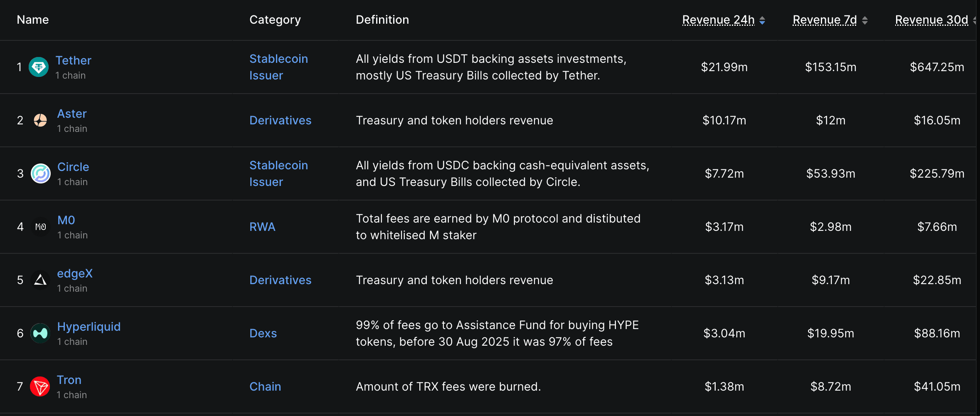
Task: Toggle sort arrows beside Revenue 7d
Action: click(x=865, y=20)
